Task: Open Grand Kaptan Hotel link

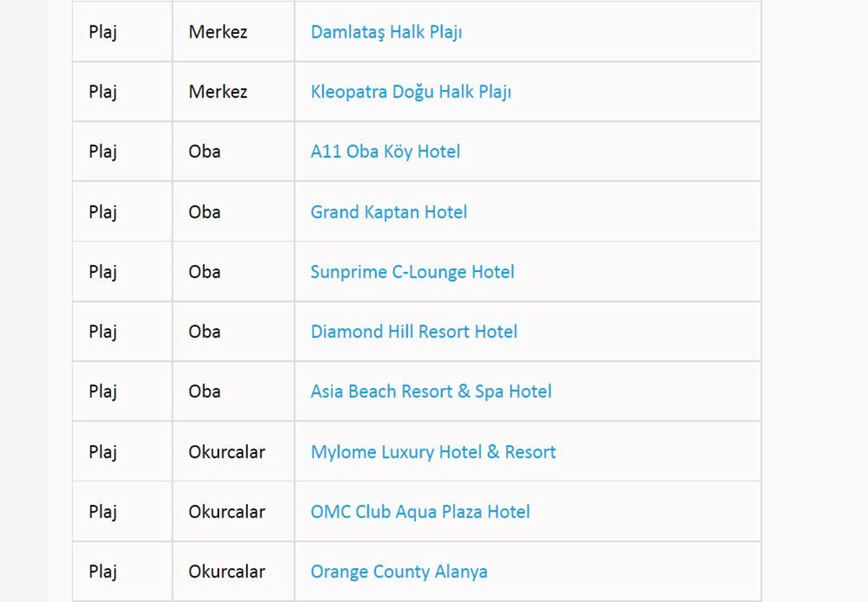Action: coord(388,212)
